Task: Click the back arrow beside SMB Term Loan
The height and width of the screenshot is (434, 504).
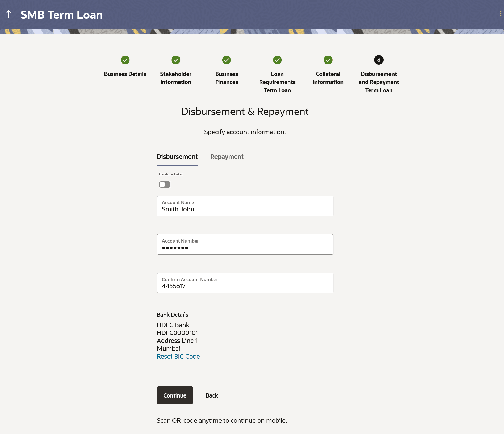Action: point(9,14)
